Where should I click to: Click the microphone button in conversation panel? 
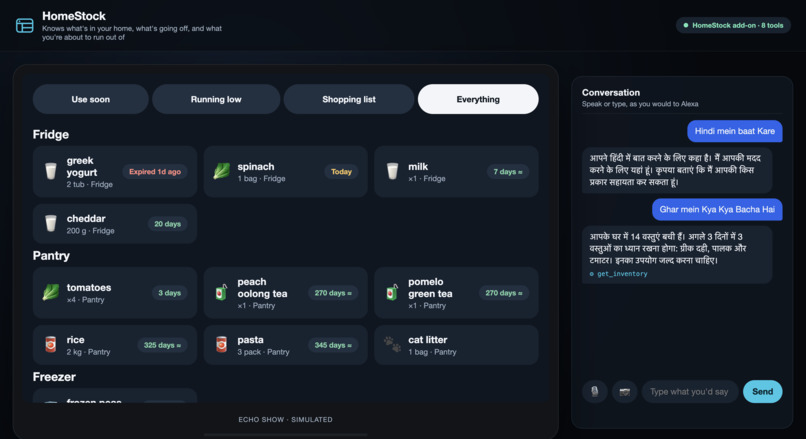point(595,392)
